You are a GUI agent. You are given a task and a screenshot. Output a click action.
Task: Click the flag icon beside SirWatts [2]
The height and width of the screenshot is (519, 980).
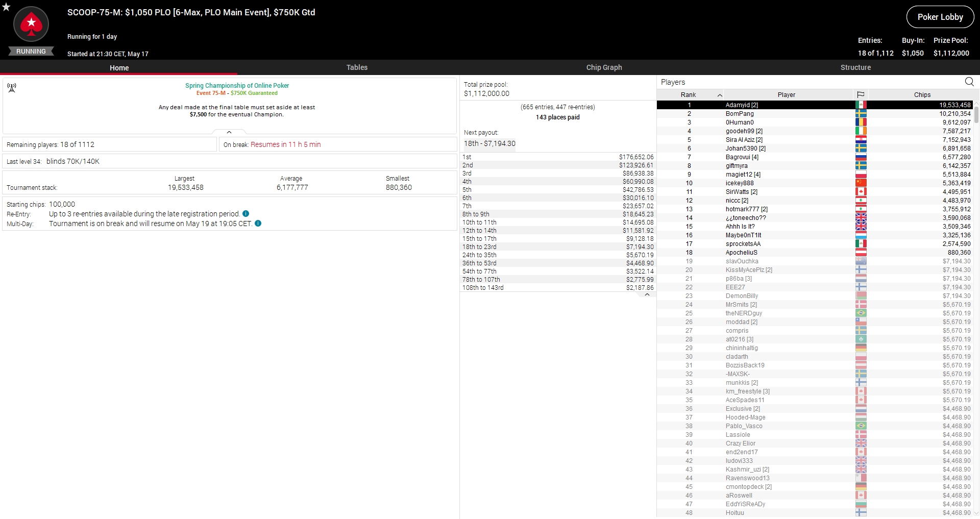point(861,192)
